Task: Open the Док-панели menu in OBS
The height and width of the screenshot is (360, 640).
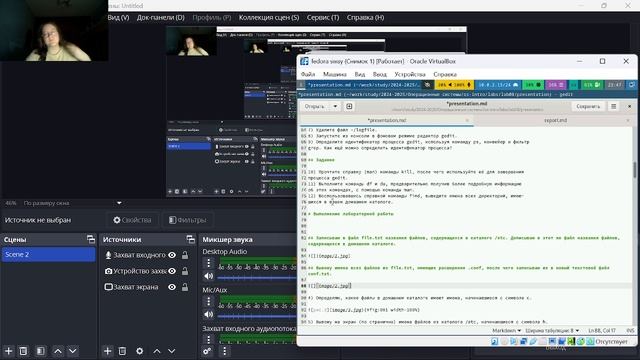Action: (x=161, y=18)
